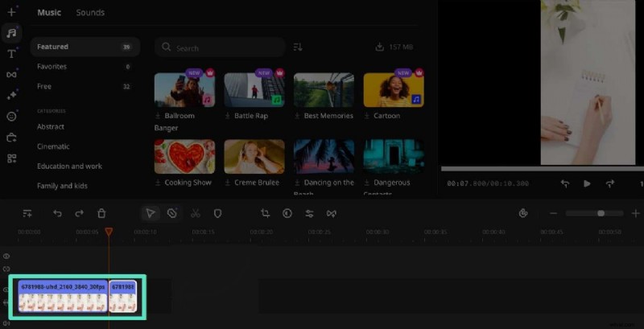The height and width of the screenshot is (329, 644).
Task: Play the preview video
Action: coord(587,183)
